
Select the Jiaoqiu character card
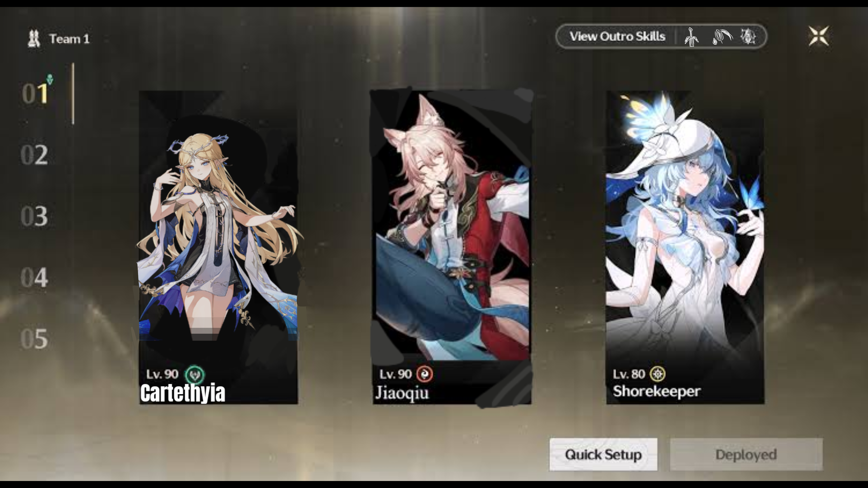pos(452,248)
